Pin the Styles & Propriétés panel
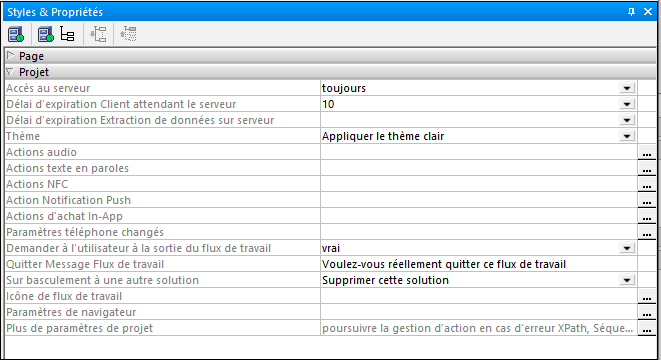This screenshot has height=360, width=661. (631, 12)
